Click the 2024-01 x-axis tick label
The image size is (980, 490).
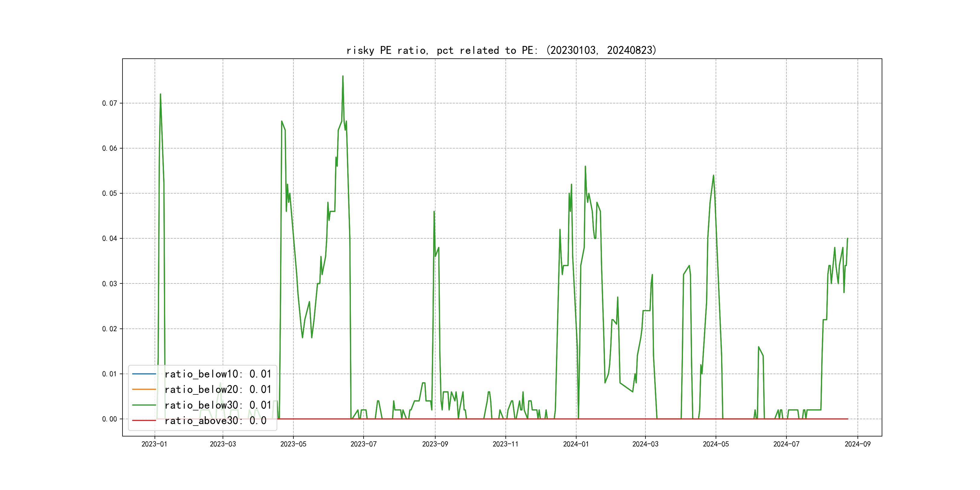(x=576, y=444)
